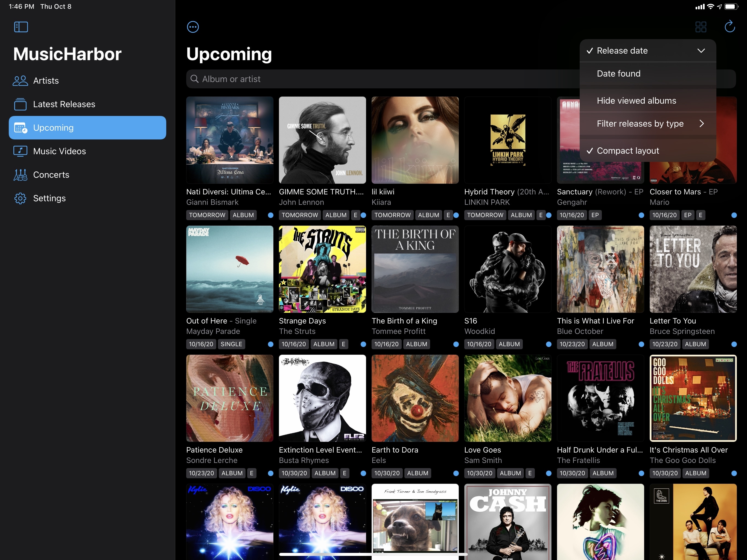Viewport: 747px width, 560px height.
Task: Click explicit E badge on Closer to Mars
Action: point(701,215)
